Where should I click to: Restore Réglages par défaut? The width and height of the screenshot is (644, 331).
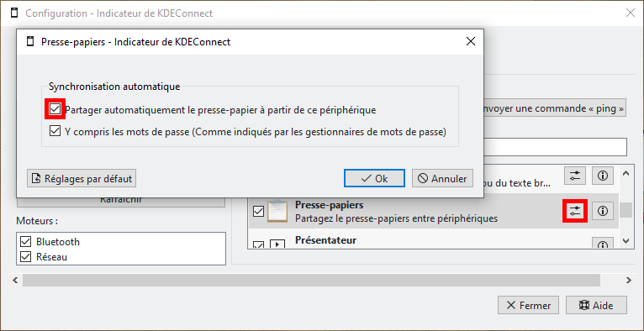82,178
